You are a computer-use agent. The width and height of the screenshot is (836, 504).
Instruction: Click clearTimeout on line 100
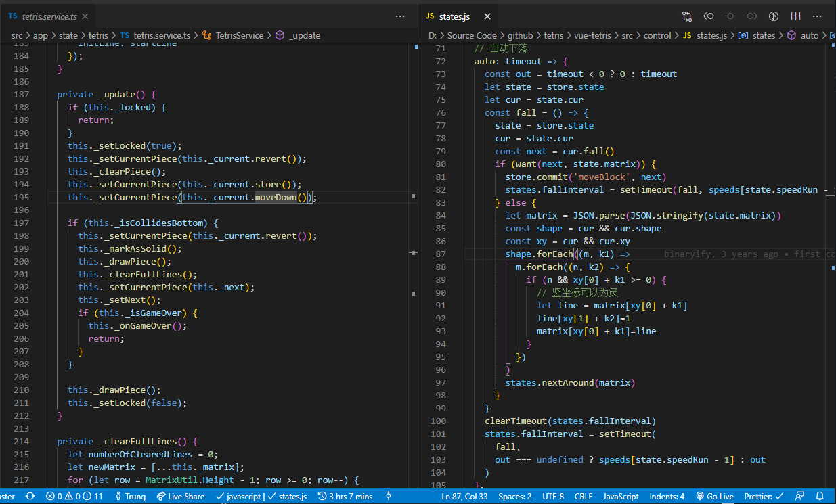click(x=516, y=421)
